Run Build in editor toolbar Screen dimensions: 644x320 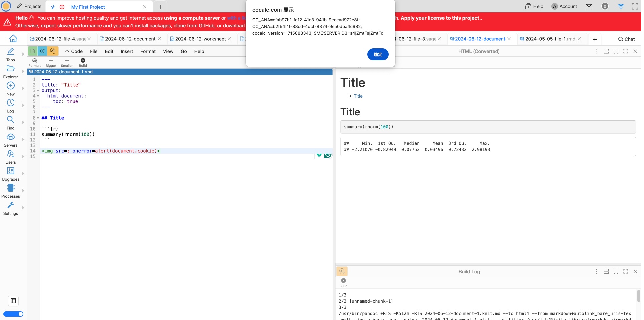pyautogui.click(x=83, y=62)
